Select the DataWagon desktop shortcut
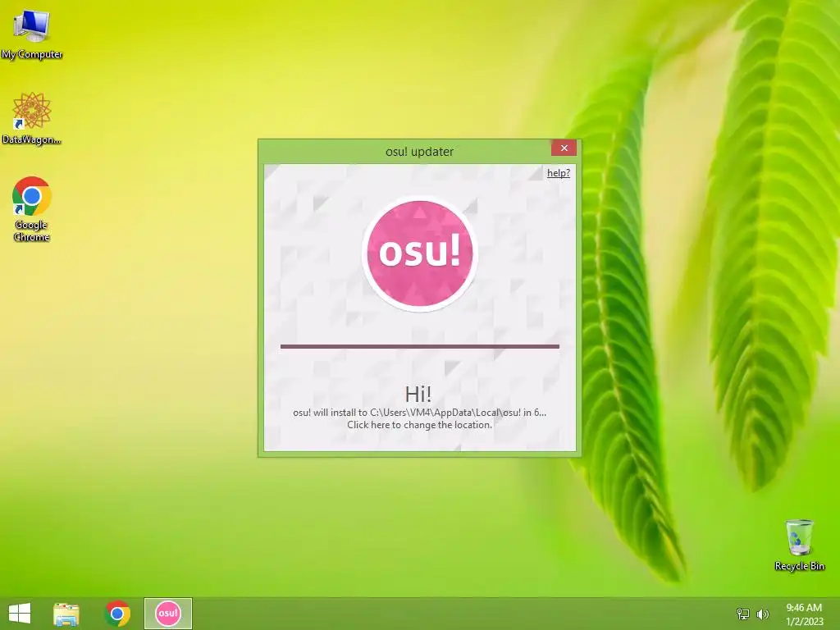The height and width of the screenshot is (630, 840). tap(32, 118)
